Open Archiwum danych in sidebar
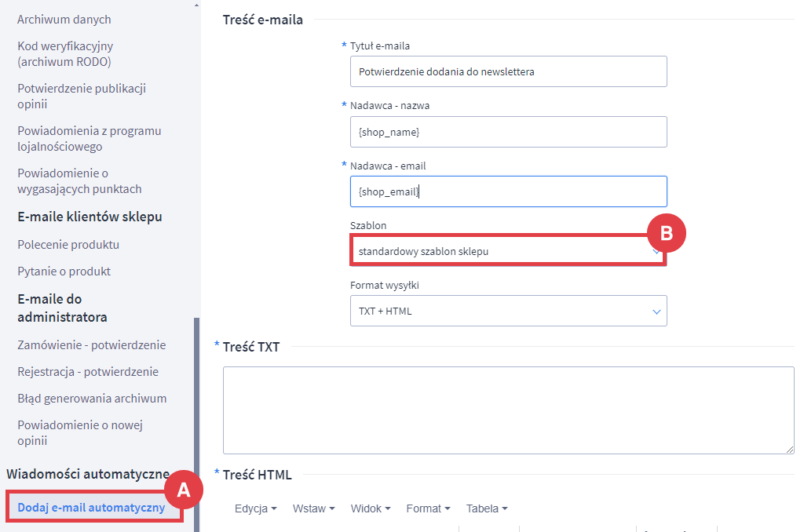The image size is (804, 532). pos(64,19)
